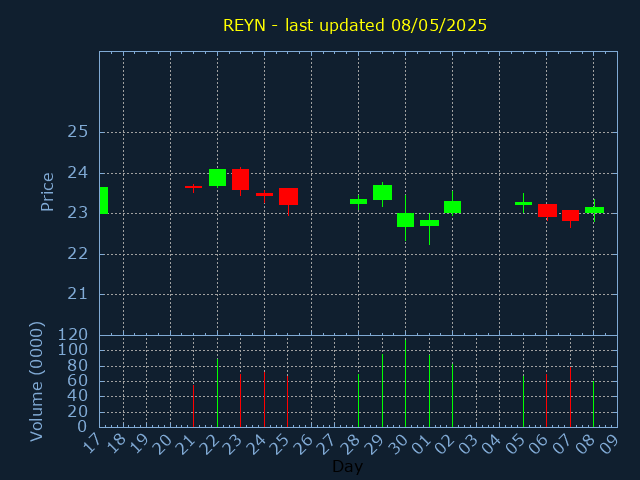The width and height of the screenshot is (640, 480).
Task: Select day label 09 on the x-axis
Action: (x=609, y=444)
